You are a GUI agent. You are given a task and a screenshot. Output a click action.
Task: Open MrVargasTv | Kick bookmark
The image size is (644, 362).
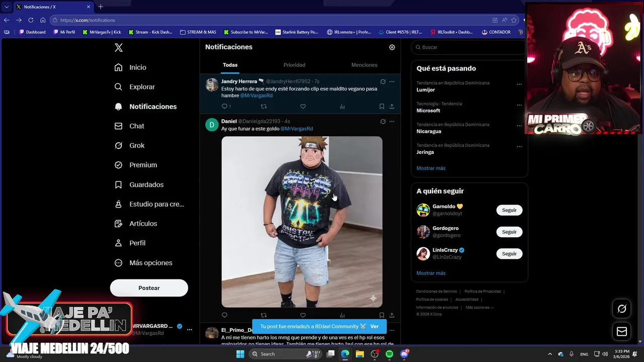tap(102, 32)
